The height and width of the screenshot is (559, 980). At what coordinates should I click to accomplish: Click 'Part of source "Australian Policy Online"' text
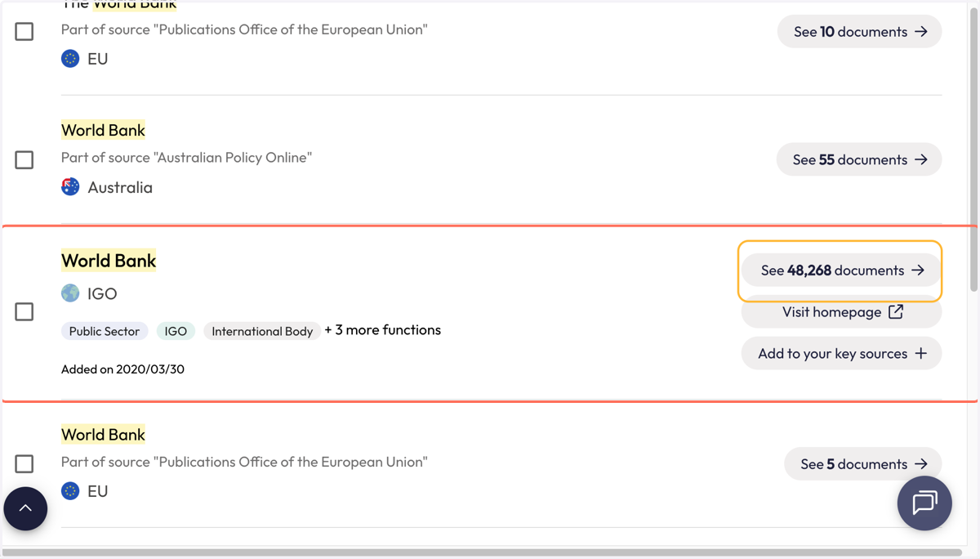186,158
